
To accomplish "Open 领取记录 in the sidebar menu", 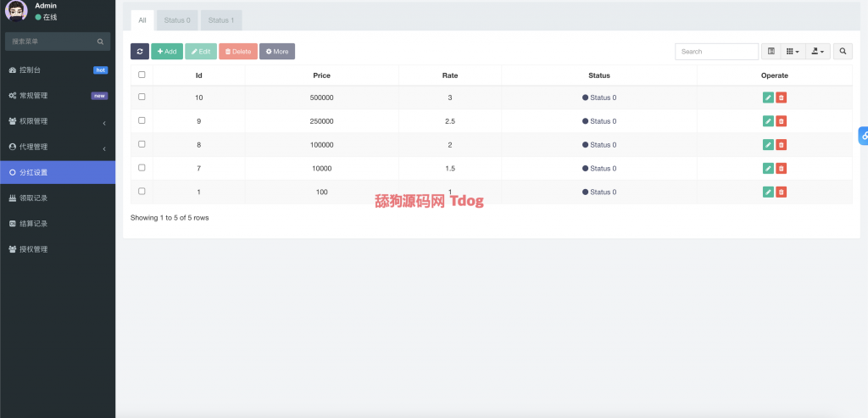I will 58,198.
